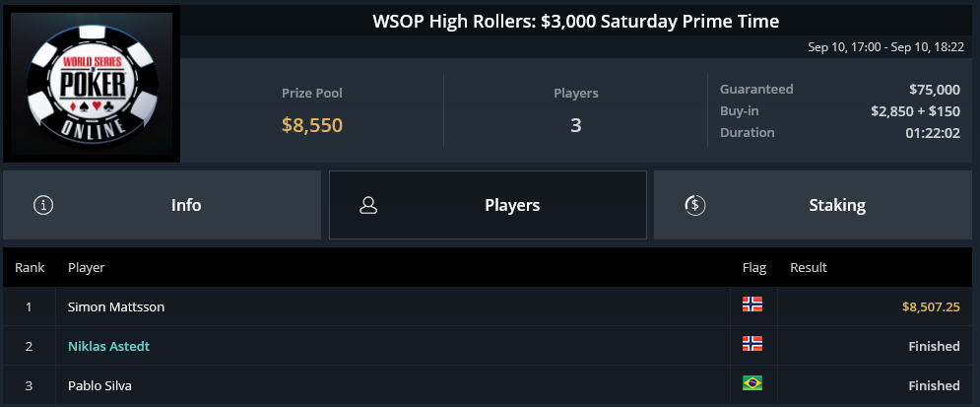Screen dimensions: 980x407
Task: Click the WSOP Online poker chip logo
Action: coord(92,84)
